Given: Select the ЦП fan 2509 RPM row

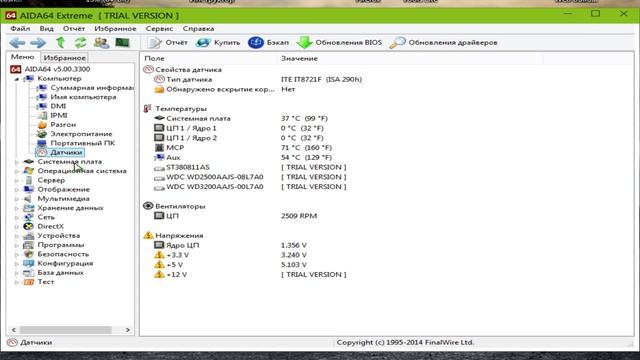Looking at the screenshot, I should (x=236, y=216).
